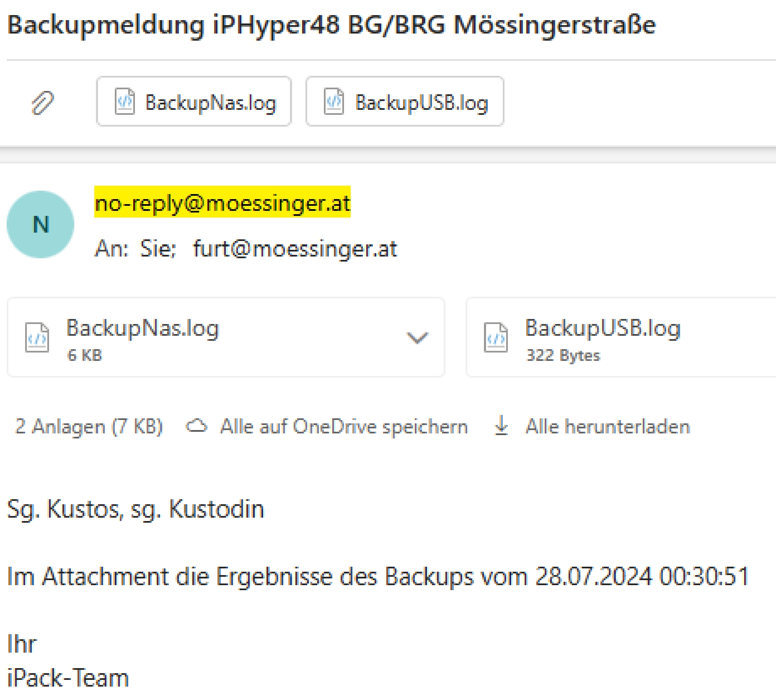Choose "Alle herunterladen" to download all
This screenshot has width=776, height=700.
click(x=608, y=427)
